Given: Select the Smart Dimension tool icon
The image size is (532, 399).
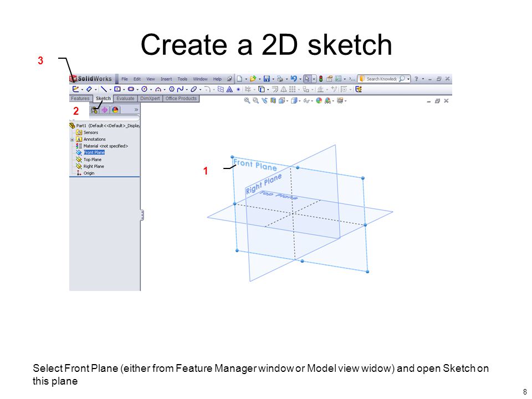Looking at the screenshot, I should coord(89,89).
